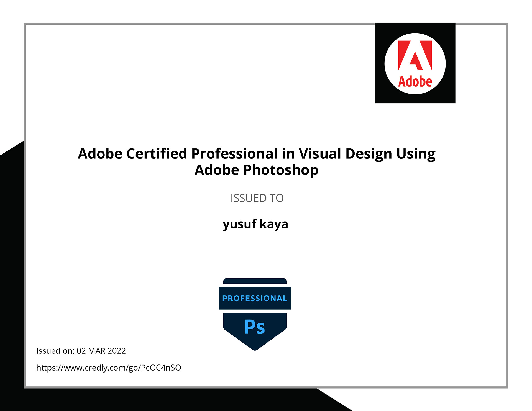Screen dimensions: 532x411
Task: Click the date '02 MAR 2022'
Action: point(101,351)
